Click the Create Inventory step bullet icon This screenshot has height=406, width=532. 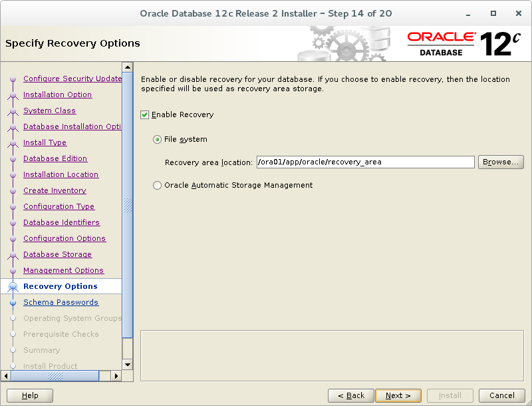(x=13, y=191)
